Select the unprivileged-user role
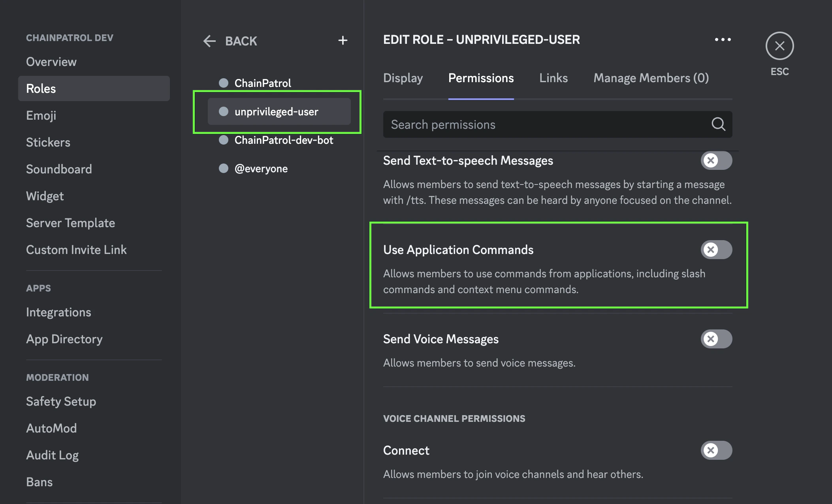Screen dimensions: 832x504 click(279, 111)
